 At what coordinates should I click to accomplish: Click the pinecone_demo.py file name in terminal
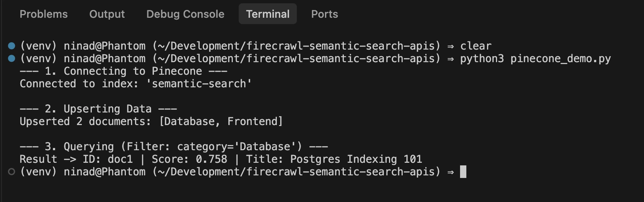tap(560, 58)
